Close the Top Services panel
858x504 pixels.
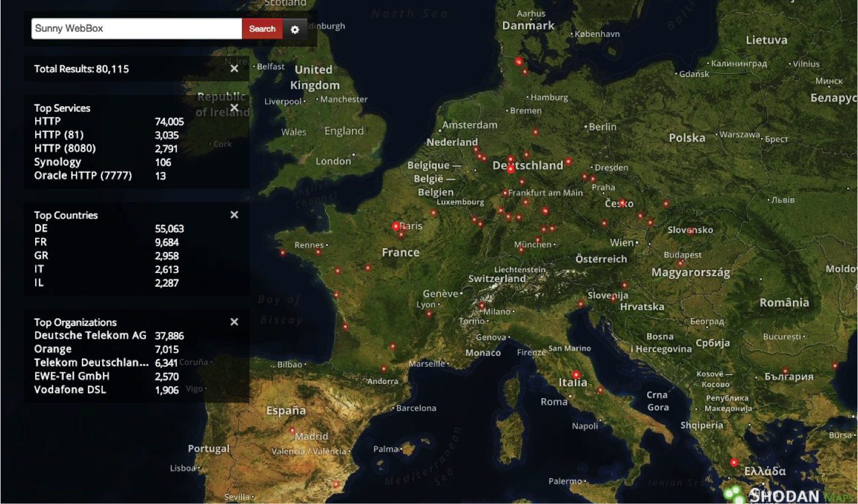point(234,108)
